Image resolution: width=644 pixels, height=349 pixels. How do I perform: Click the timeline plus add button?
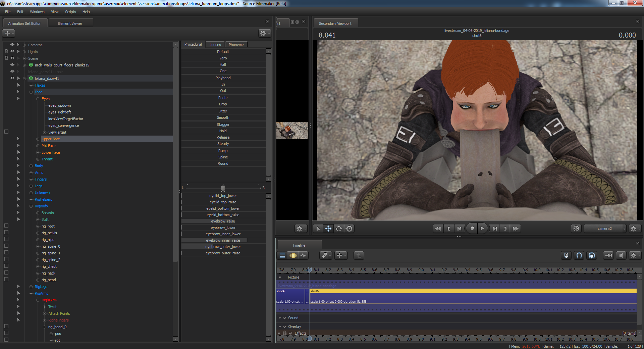pyautogui.click(x=341, y=255)
